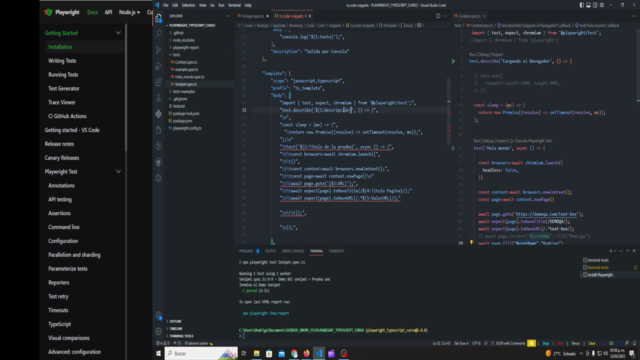The image size is (640, 360).
Task: Switch to the DEBUG CONSOLE panel tab
Action: click(293, 251)
